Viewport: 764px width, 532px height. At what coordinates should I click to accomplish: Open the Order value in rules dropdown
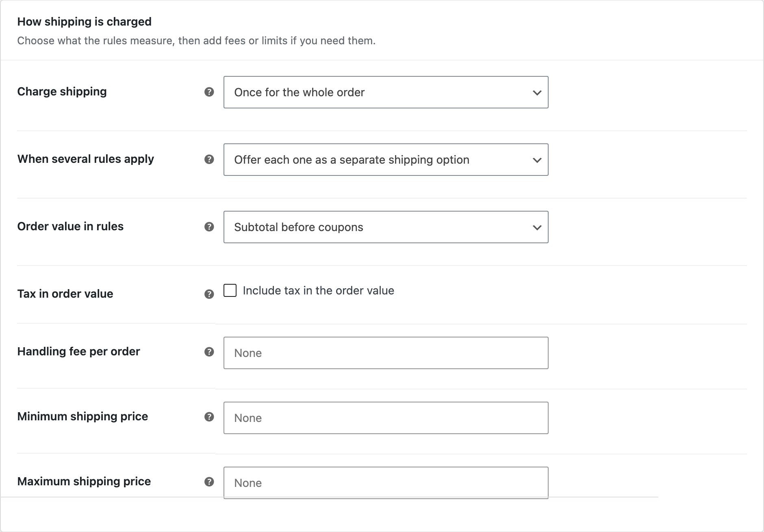[386, 227]
